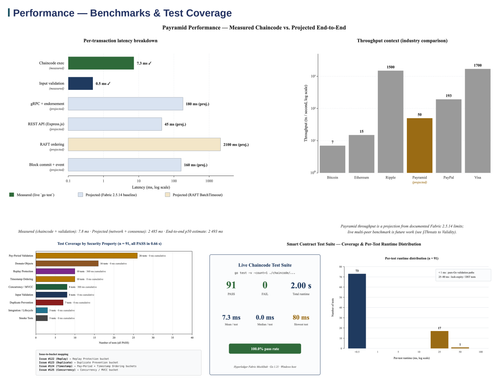Image resolution: width=500 pixels, height=384 pixels.
Task: Click the 'Throughput context (industry comparison)' title
Action: click(x=402, y=41)
